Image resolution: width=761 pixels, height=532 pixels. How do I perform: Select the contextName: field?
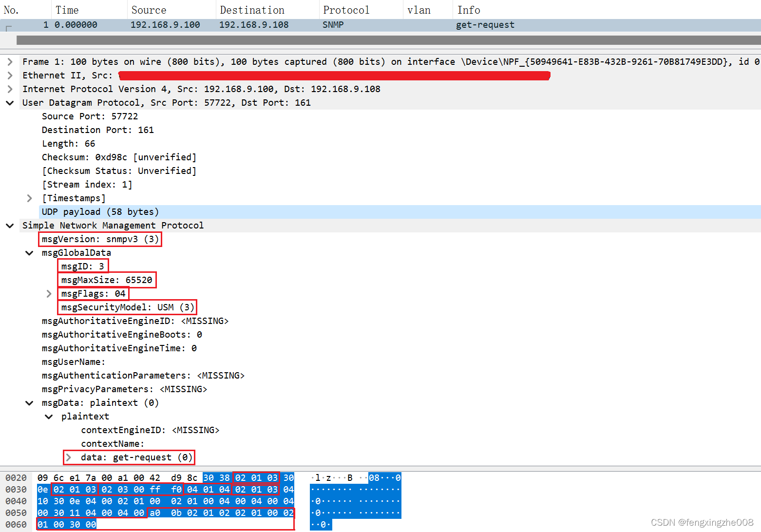coord(113,444)
